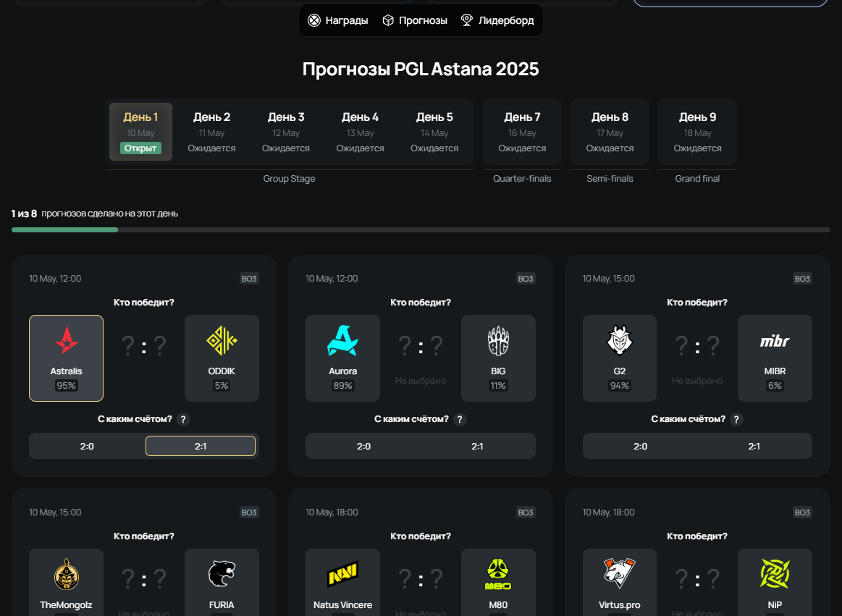This screenshot has height=616, width=842.
Task: Switch to День 2 tab
Action: [211, 132]
